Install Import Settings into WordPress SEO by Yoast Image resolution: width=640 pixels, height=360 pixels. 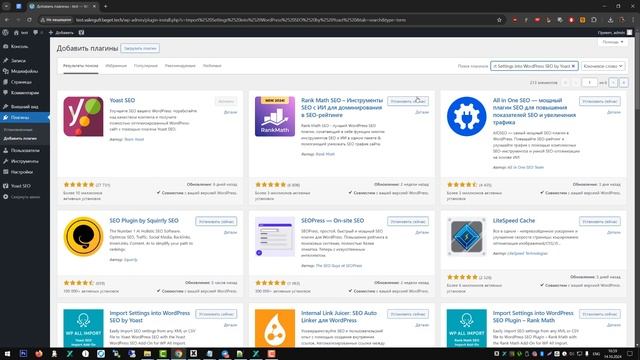pos(216,314)
